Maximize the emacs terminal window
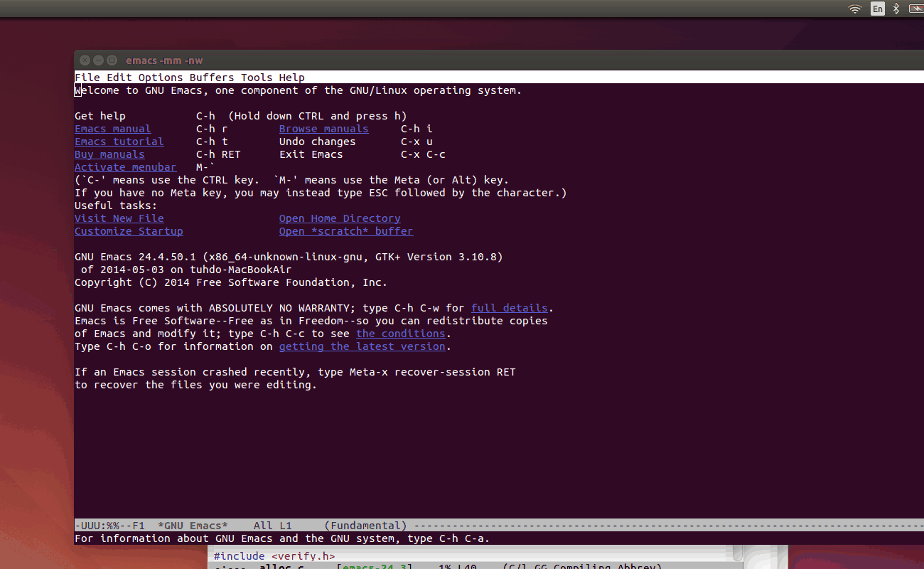This screenshot has height=569, width=924. [x=112, y=60]
